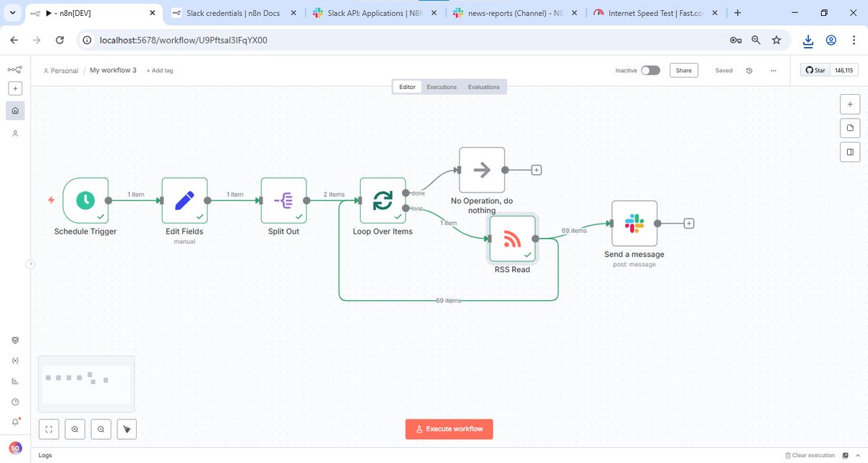868x463 pixels.
Task: Switch to the Editor tab
Action: pos(407,87)
